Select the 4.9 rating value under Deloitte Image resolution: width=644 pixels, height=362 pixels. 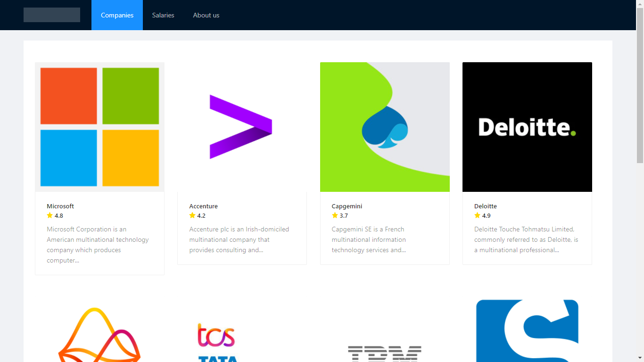(x=487, y=216)
